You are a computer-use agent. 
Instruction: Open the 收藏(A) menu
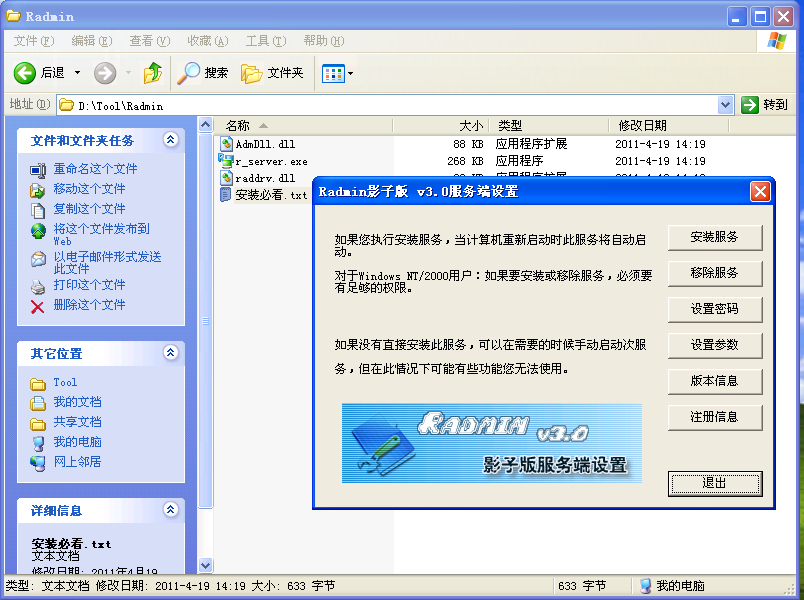click(208, 41)
